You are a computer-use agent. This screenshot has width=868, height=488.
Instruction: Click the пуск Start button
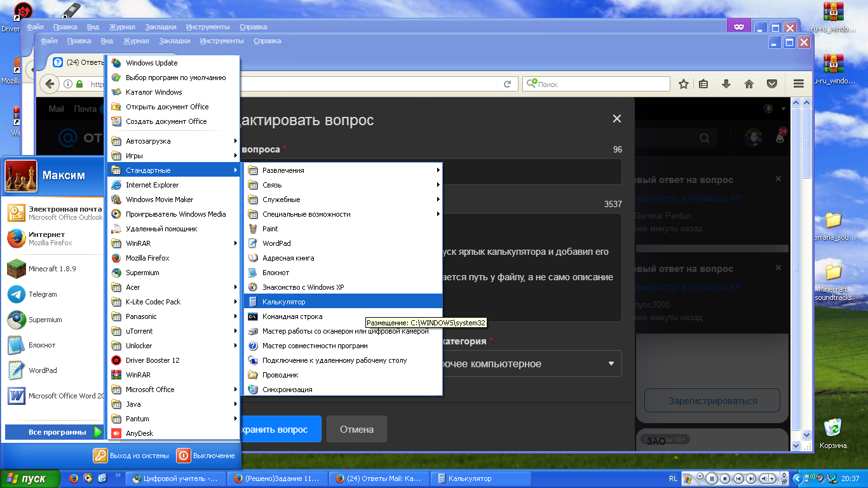[30, 478]
